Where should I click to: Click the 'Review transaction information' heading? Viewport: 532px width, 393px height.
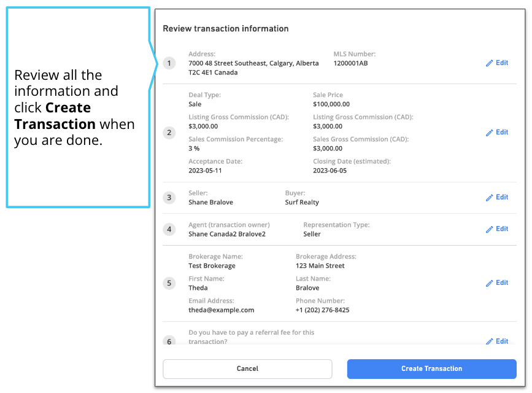click(226, 28)
